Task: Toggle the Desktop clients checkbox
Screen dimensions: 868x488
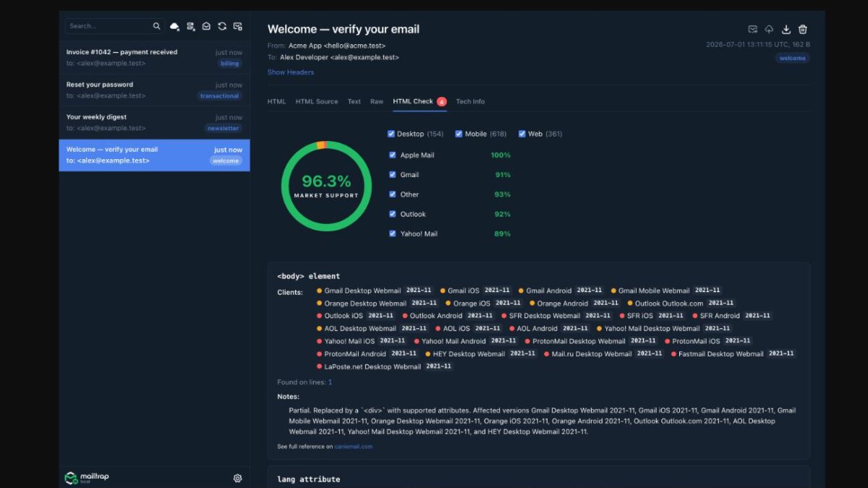Action: (x=391, y=134)
